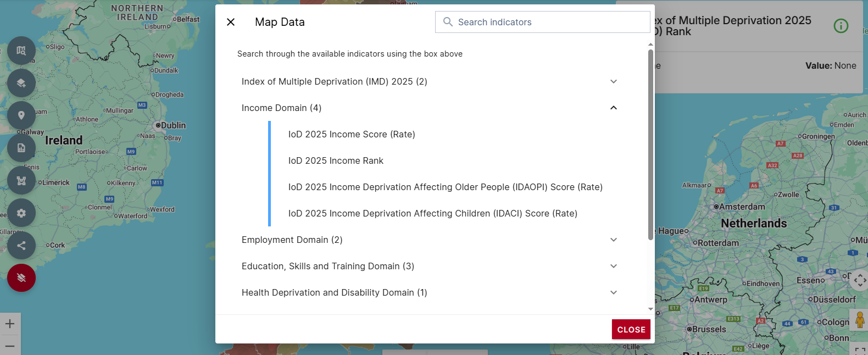The image size is (868, 355).
Task: Select the IDACI Score (Rate) indicator
Action: coord(433,213)
